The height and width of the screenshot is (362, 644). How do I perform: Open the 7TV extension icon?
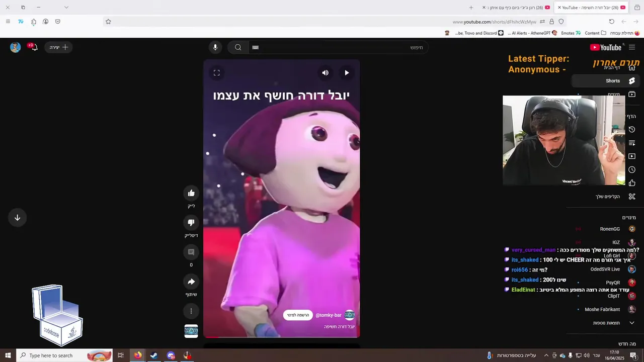click(x=21, y=22)
